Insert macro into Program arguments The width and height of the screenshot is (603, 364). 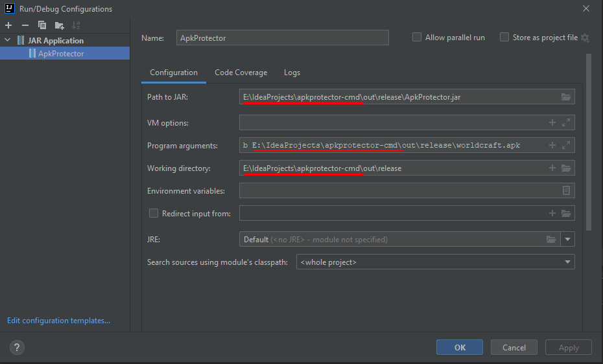(552, 145)
